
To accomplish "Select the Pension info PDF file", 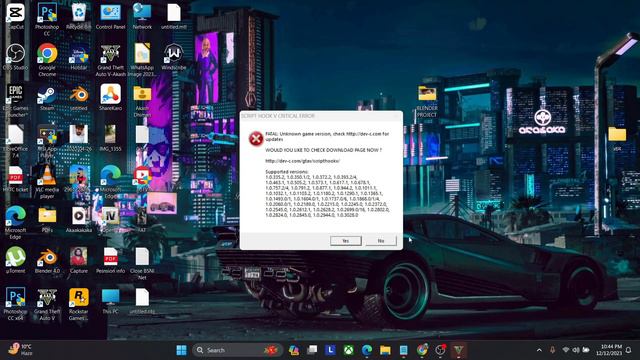I will pyautogui.click(x=110, y=260).
